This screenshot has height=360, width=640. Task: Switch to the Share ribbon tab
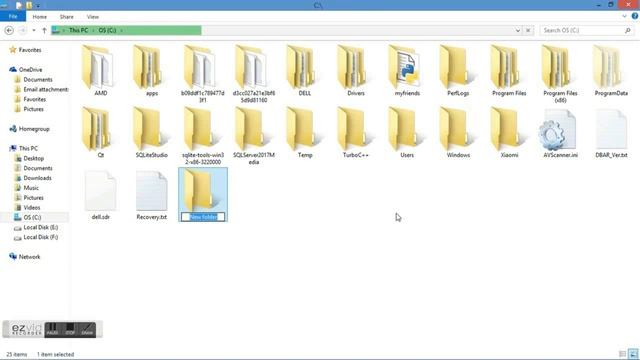point(67,17)
